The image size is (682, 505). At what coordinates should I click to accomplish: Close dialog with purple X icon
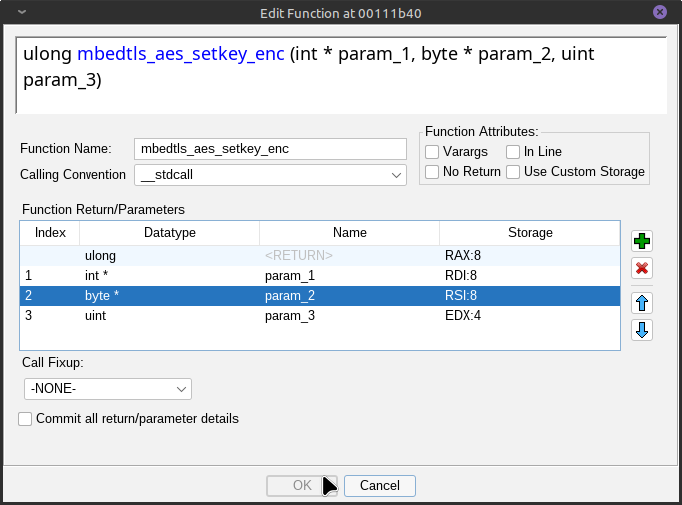660,12
